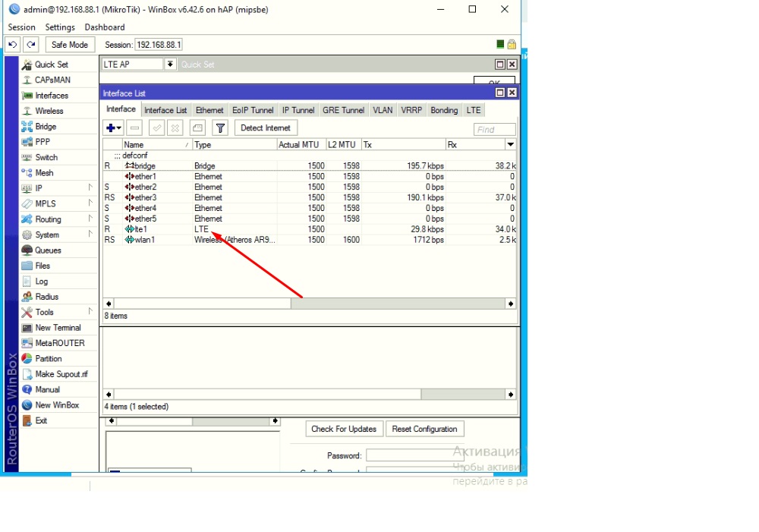
Task: Click Exit in sidebar
Action: pyautogui.click(x=41, y=420)
